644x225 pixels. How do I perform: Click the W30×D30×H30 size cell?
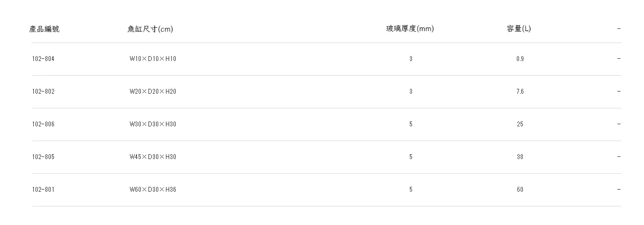click(x=153, y=124)
